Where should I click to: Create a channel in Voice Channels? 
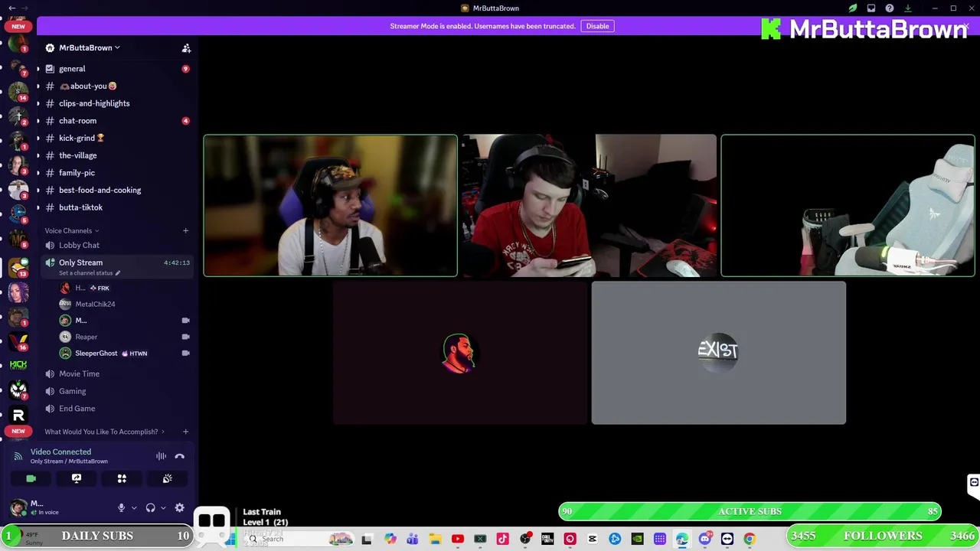click(x=185, y=230)
